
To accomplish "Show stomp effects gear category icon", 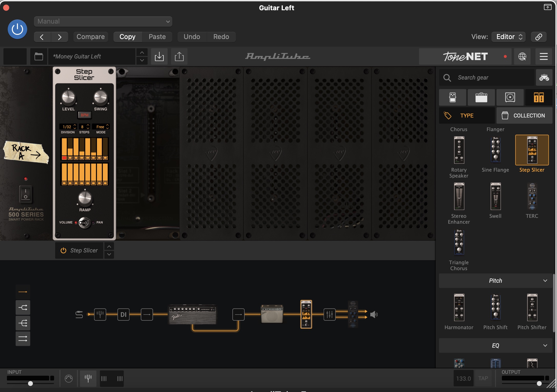I will coord(453,97).
